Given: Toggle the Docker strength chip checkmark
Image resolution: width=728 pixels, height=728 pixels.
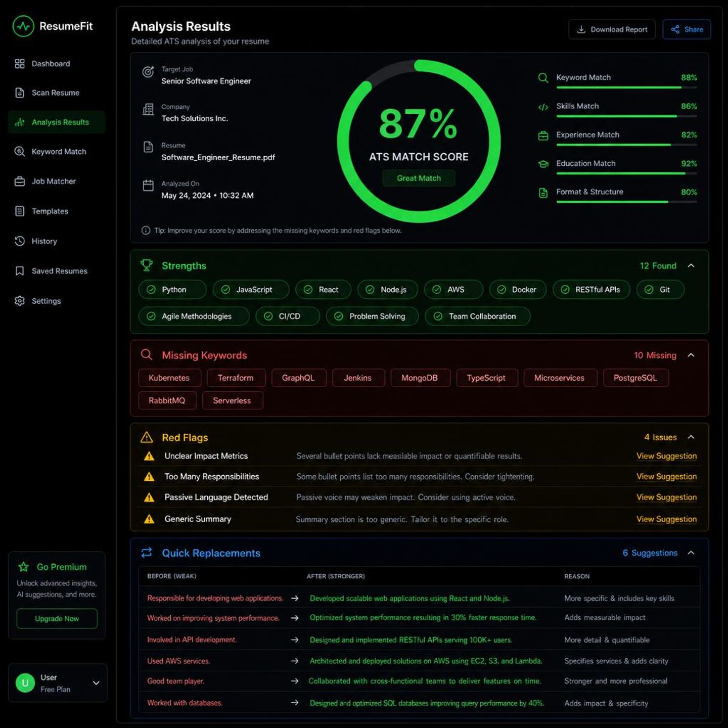Looking at the screenshot, I should click(x=502, y=290).
